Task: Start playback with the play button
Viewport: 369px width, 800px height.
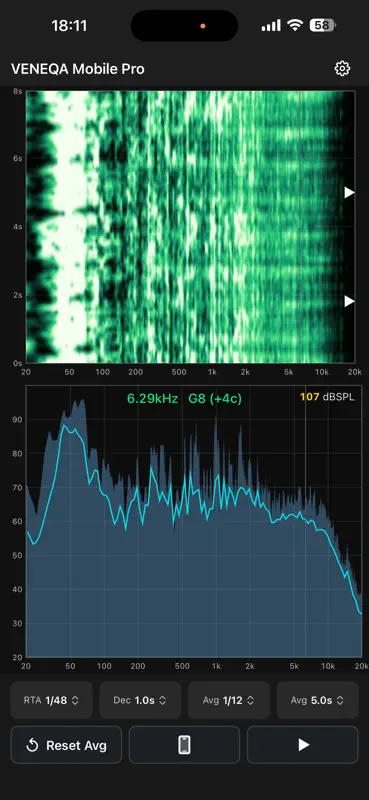Action: (x=303, y=744)
